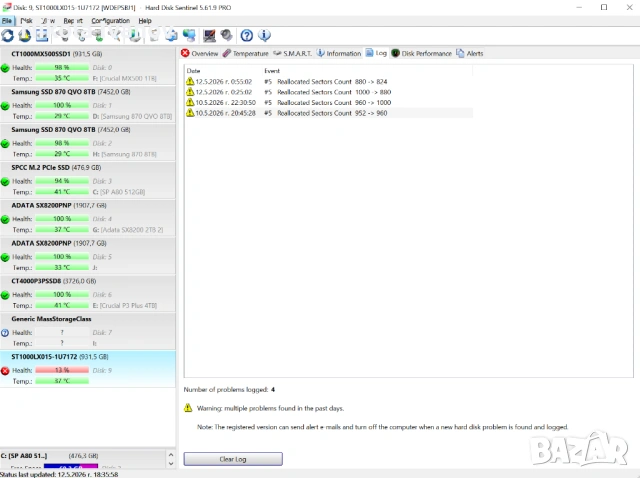Select the SPCC M.2 PCIe SSD disk
This screenshot has height=478, width=640.
tap(88, 180)
